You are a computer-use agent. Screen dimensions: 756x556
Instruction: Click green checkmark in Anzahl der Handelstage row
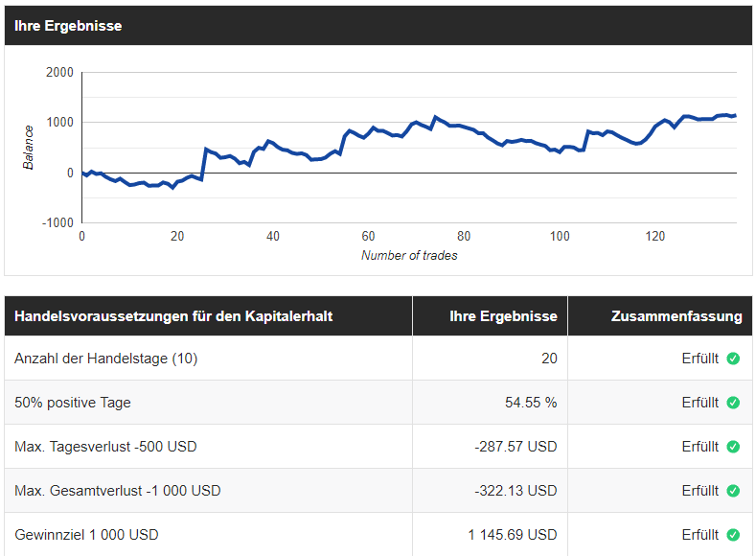[x=733, y=359]
